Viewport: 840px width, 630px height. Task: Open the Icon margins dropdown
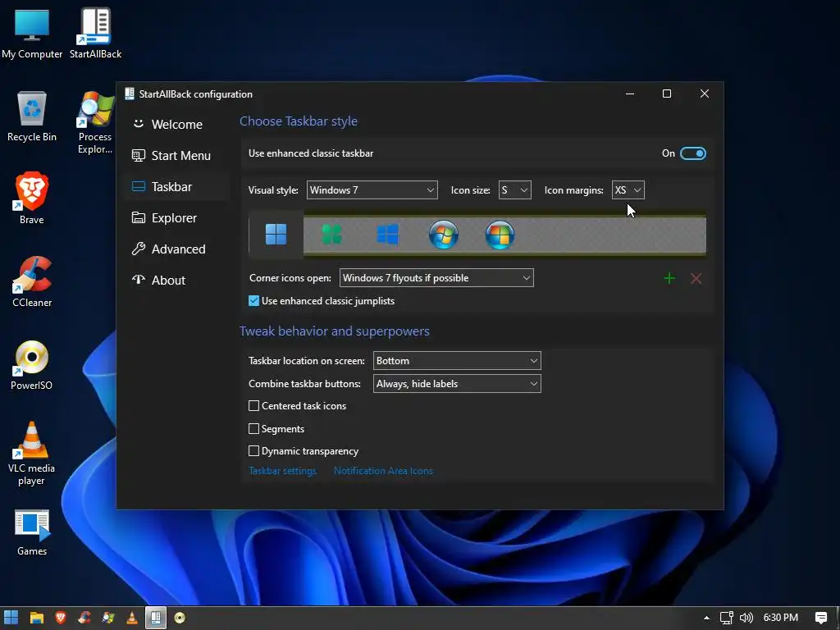[628, 190]
